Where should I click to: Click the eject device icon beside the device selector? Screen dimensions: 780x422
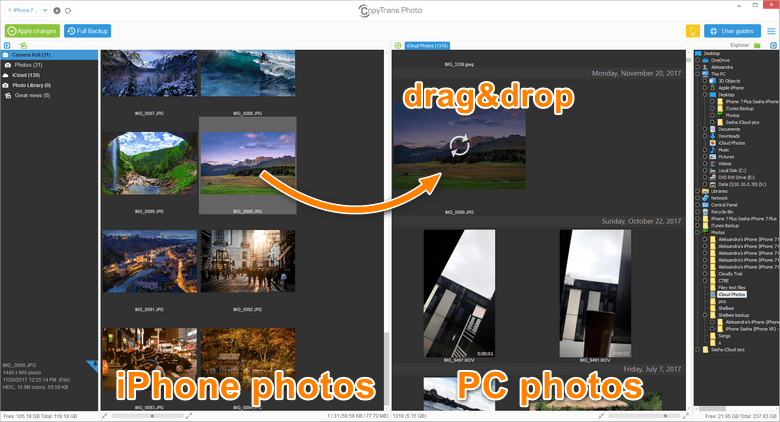point(57,10)
